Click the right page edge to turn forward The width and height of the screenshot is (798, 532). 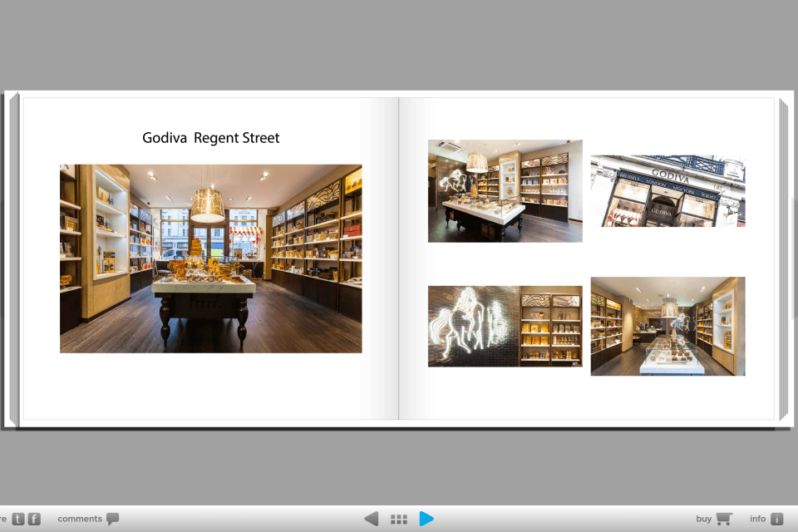(783, 259)
